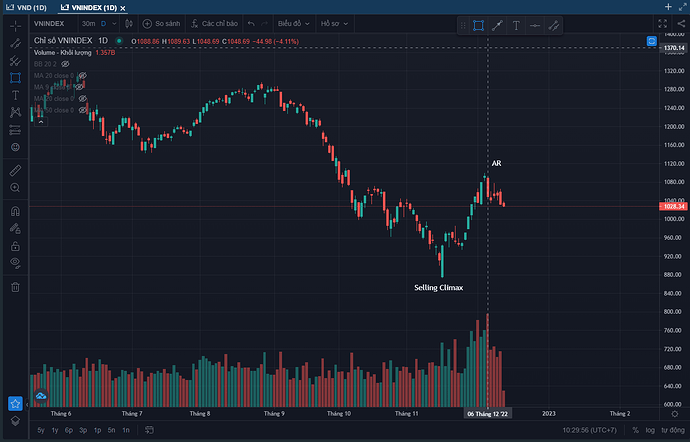The width and height of the screenshot is (690, 442).
Task: Expand the Biểu đồ dropdown menu
Action: point(294,22)
